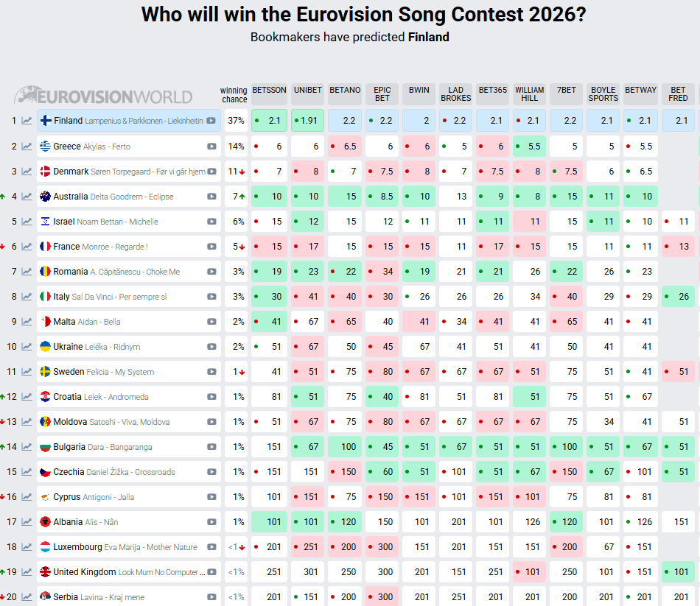Click Greece's William Hill odds 5.5
700x606 pixels.
[530, 147]
